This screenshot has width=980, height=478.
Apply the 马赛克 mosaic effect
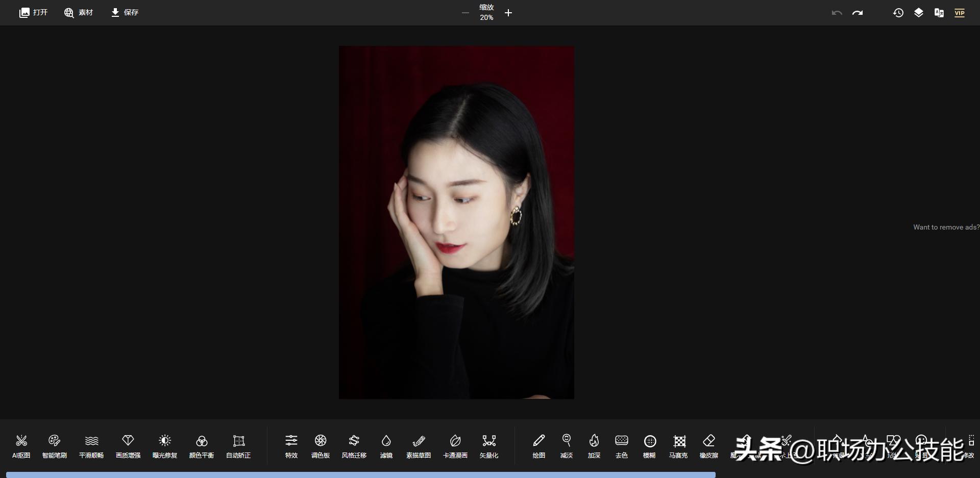[x=679, y=446]
